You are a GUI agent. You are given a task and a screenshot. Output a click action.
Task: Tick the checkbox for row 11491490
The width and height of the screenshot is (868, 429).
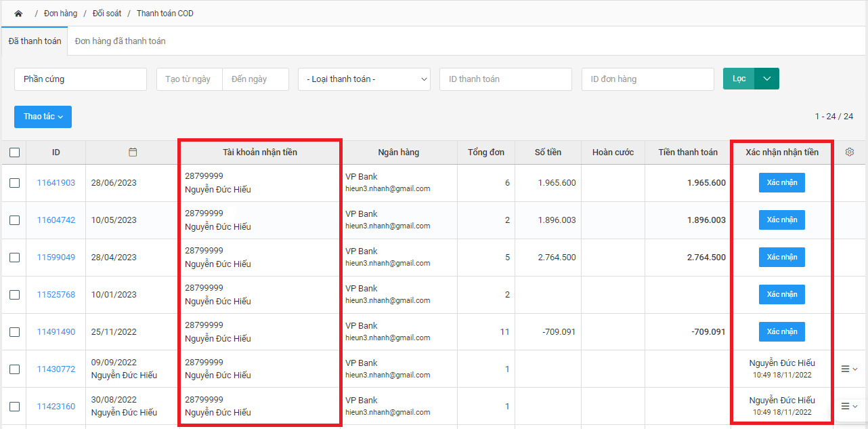15,332
